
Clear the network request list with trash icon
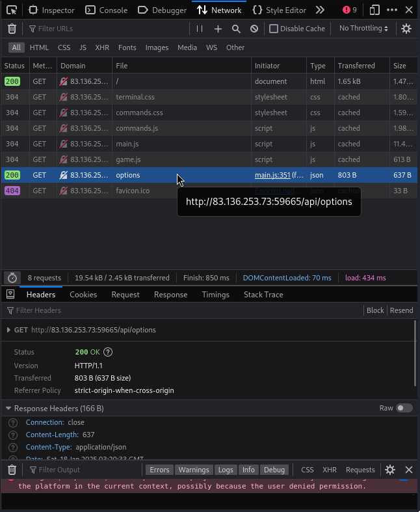point(12,29)
